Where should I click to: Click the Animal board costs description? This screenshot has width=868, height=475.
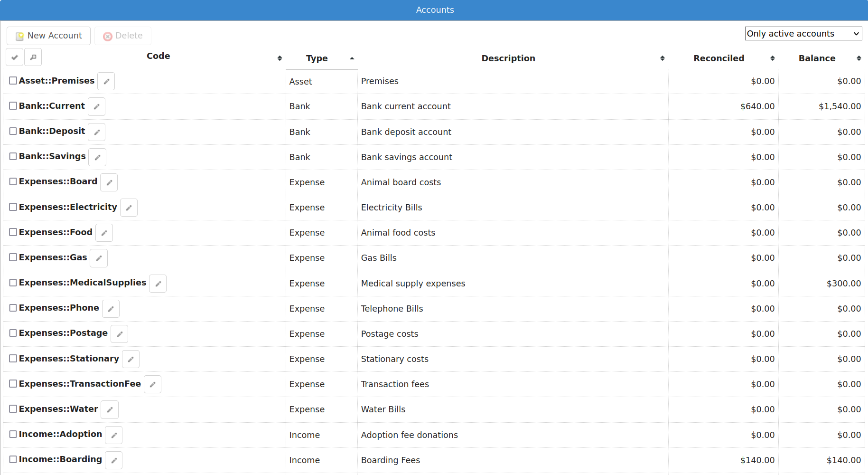pos(401,182)
